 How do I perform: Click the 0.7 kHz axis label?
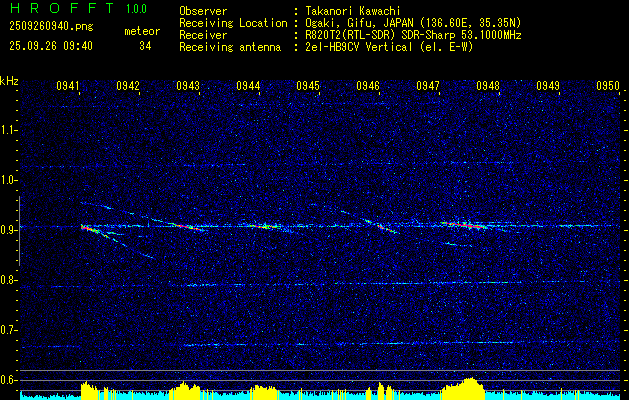click(8, 330)
